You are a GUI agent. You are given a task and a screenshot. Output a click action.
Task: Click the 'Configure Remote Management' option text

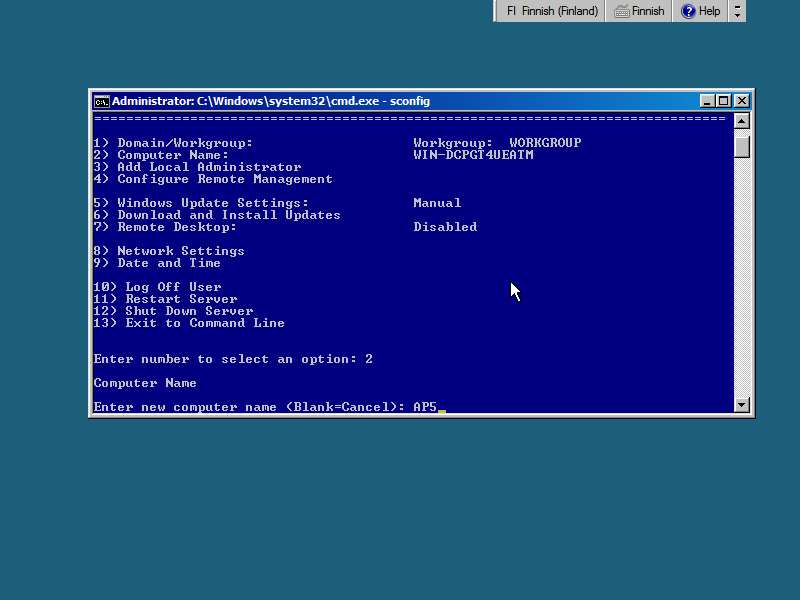pos(224,179)
